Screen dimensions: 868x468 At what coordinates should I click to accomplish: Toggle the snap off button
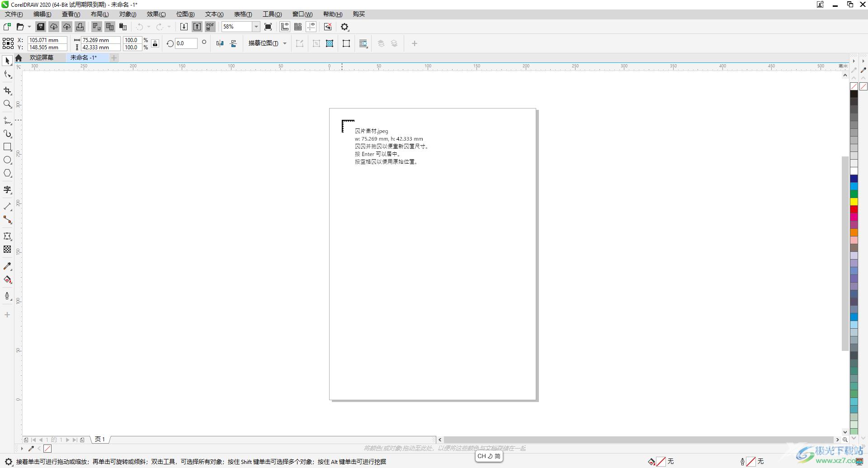pos(328,27)
